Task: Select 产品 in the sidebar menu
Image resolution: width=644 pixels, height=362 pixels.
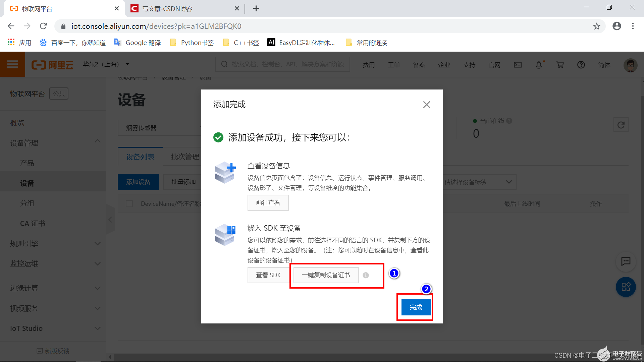Action: pyautogui.click(x=27, y=163)
